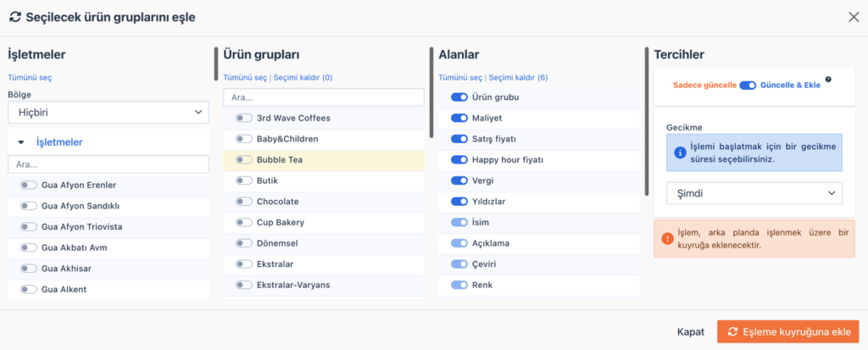Screen dimensions: 868x350
Task: Turn on the Bubble Tea product group
Action: coord(244,159)
